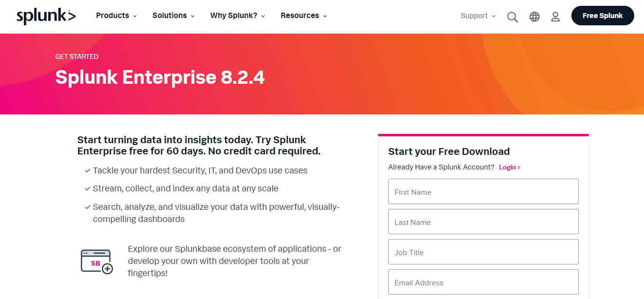Click the Stream, collect, and index bullet

pos(186,188)
